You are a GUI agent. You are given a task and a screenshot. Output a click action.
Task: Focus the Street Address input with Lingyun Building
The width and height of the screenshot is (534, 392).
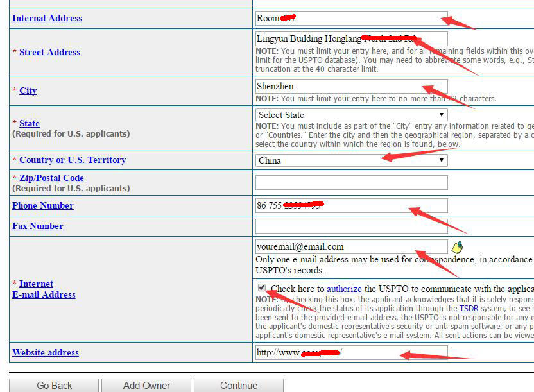pyautogui.click(x=352, y=38)
